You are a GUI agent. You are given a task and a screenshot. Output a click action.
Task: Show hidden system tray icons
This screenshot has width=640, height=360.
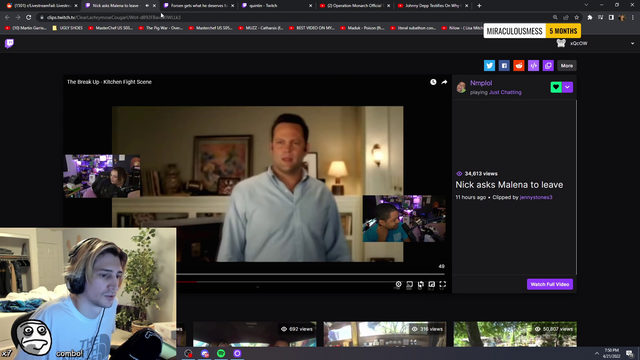(x=597, y=353)
